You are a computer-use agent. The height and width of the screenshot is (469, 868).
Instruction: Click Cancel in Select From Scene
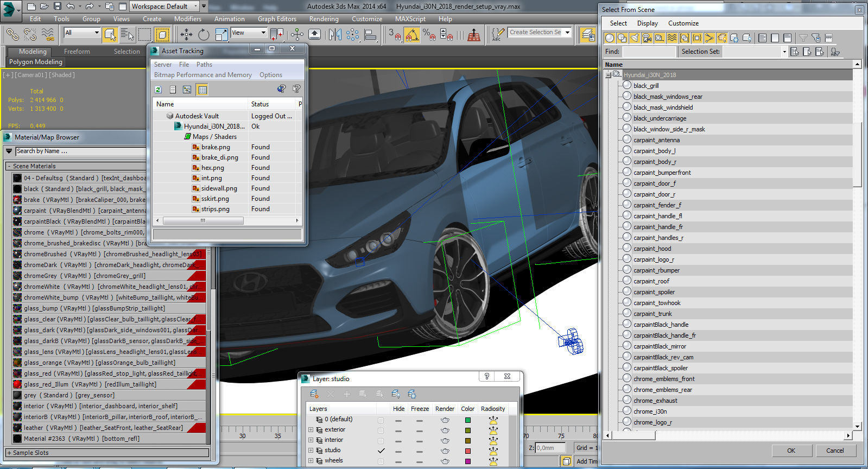pyautogui.click(x=835, y=451)
